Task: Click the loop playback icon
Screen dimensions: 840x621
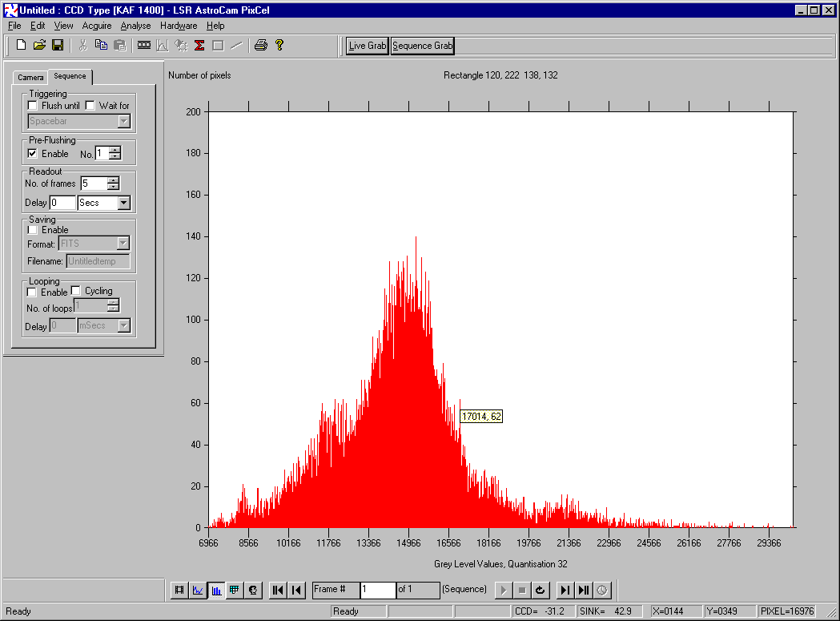Action: click(x=541, y=591)
